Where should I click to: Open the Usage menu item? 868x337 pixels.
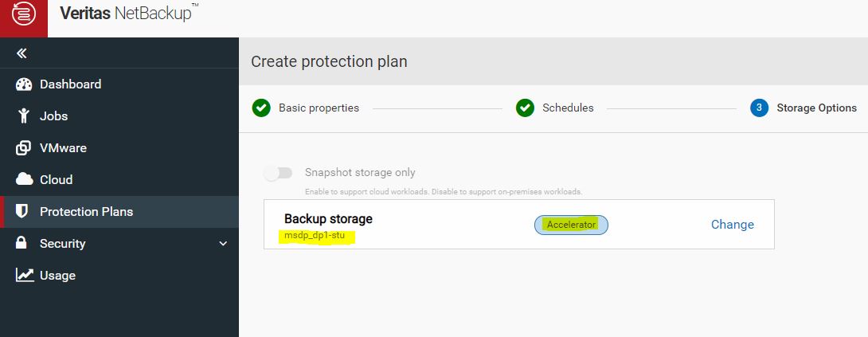[x=57, y=276]
